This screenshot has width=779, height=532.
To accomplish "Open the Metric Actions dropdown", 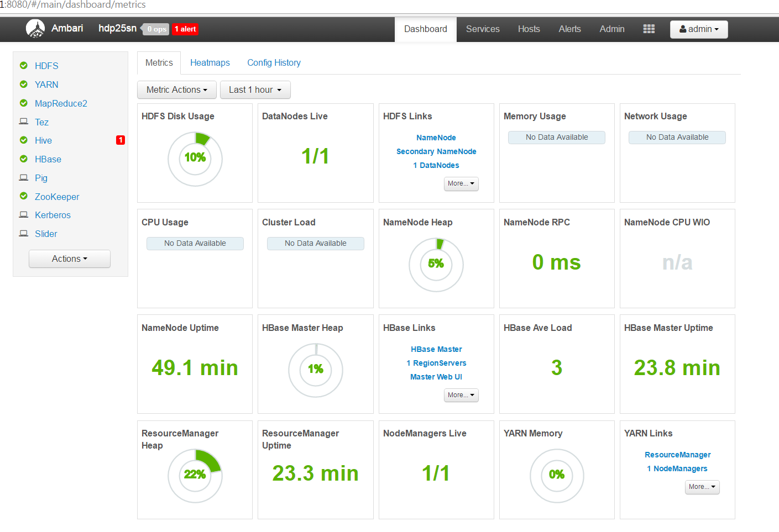I will click(177, 90).
